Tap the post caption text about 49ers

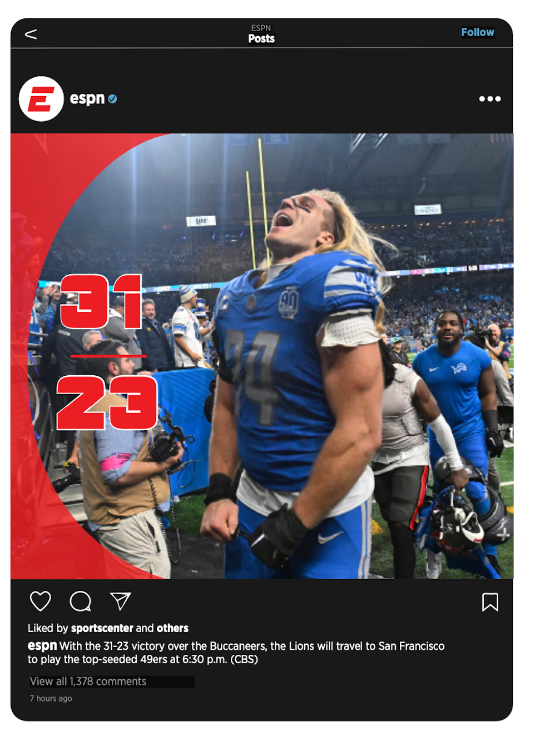click(236, 653)
